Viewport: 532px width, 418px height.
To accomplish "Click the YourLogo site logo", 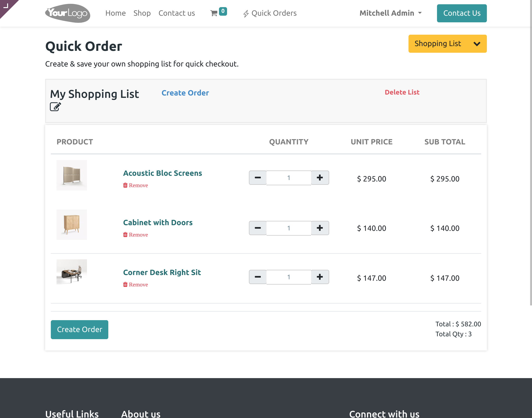I will tap(67, 14).
